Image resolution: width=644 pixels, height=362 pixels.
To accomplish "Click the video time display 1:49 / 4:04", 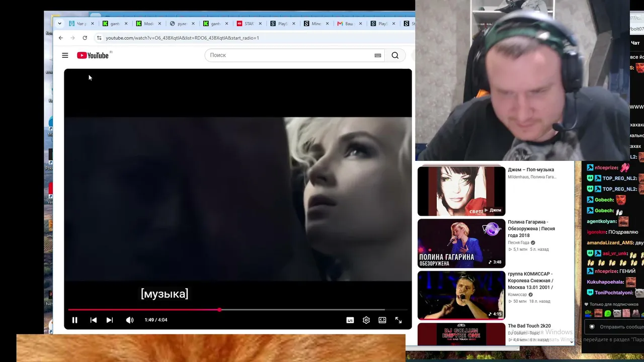I will (156, 320).
